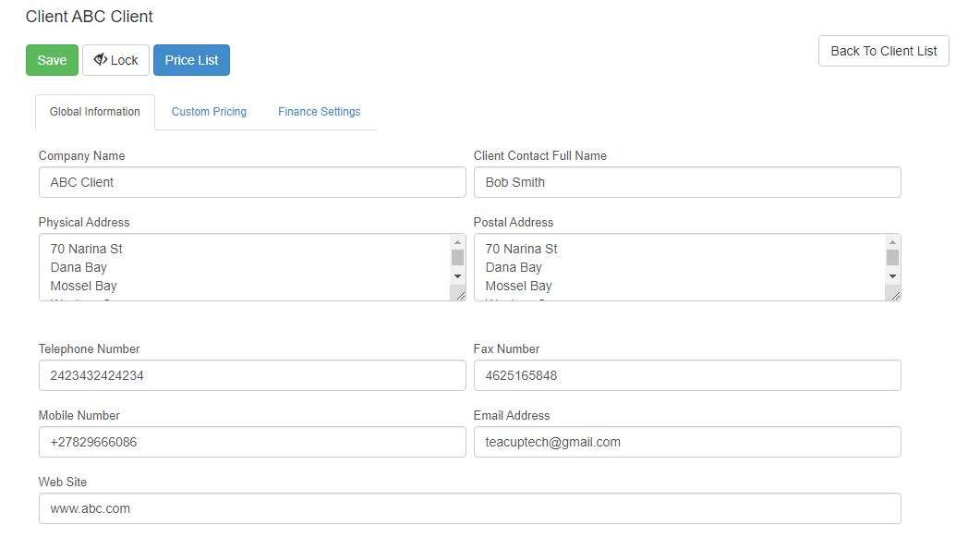Click the green Save button

52,60
